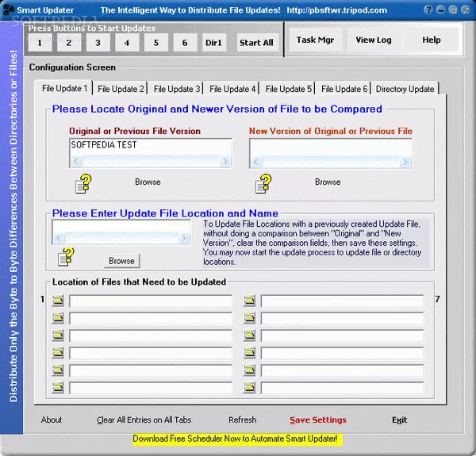This screenshot has width=476, height=456.
Task: Click the question mark help icon in the title bar
Action: coord(428,10)
